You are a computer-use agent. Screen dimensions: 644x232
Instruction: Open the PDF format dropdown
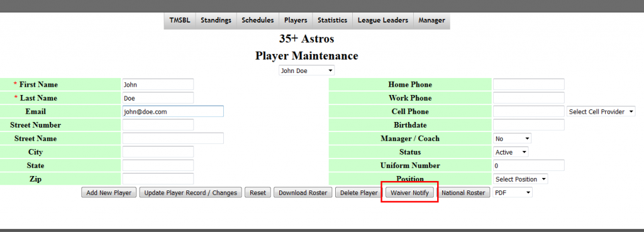point(513,192)
